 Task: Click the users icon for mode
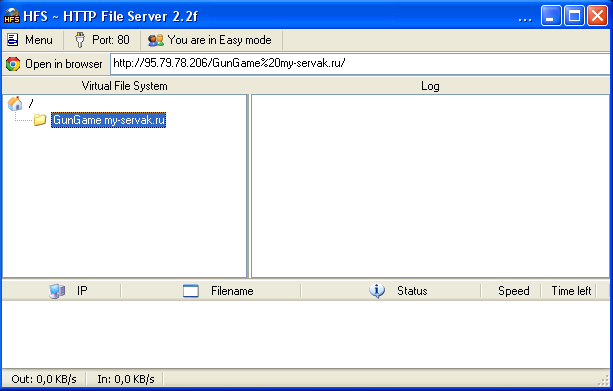point(156,40)
